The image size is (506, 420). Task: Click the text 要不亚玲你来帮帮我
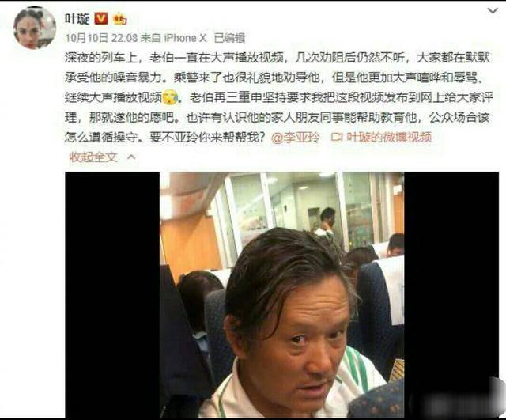click(x=207, y=138)
